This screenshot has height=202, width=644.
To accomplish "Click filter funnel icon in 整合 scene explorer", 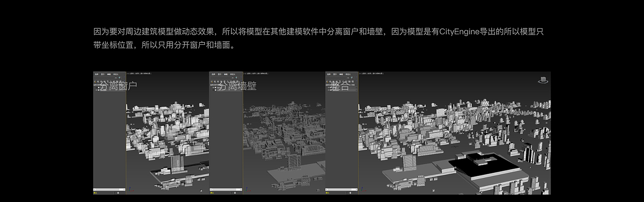I will tap(352, 78).
